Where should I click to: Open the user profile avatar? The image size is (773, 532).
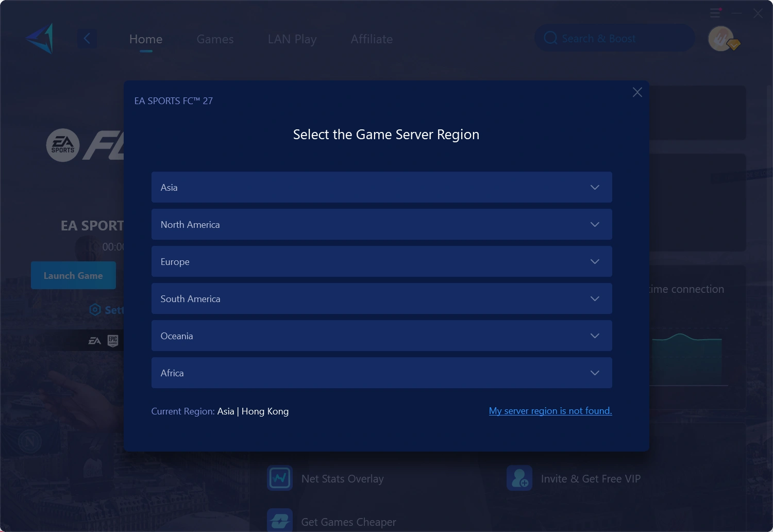(722, 39)
